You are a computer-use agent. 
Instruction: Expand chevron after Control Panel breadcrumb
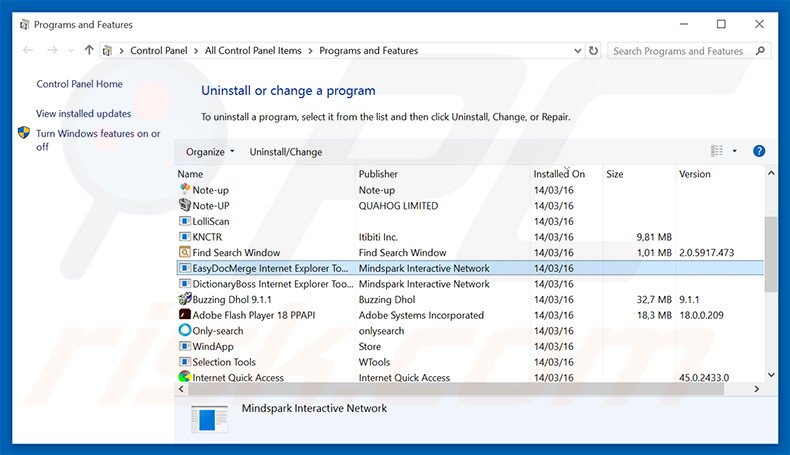tap(196, 51)
